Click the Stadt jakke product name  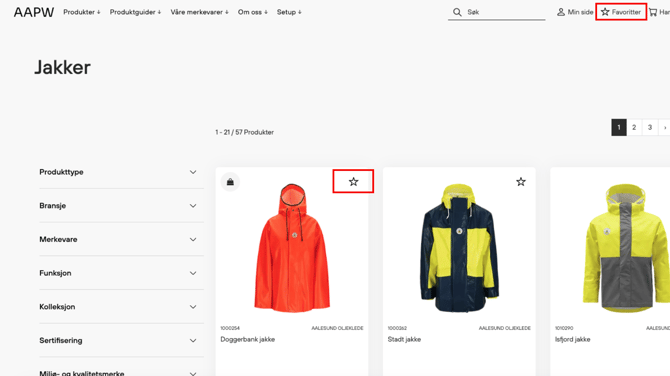point(404,339)
